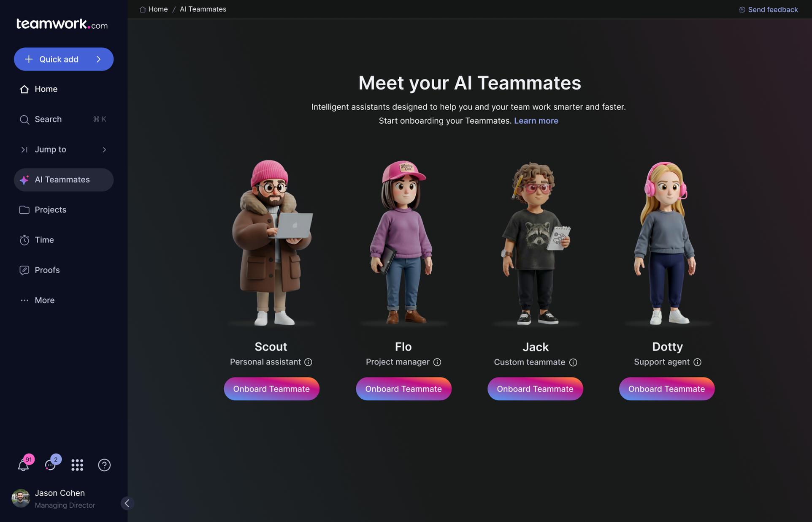The height and width of the screenshot is (522, 812).
Task: Click the Search magnifier icon
Action: coord(24,120)
